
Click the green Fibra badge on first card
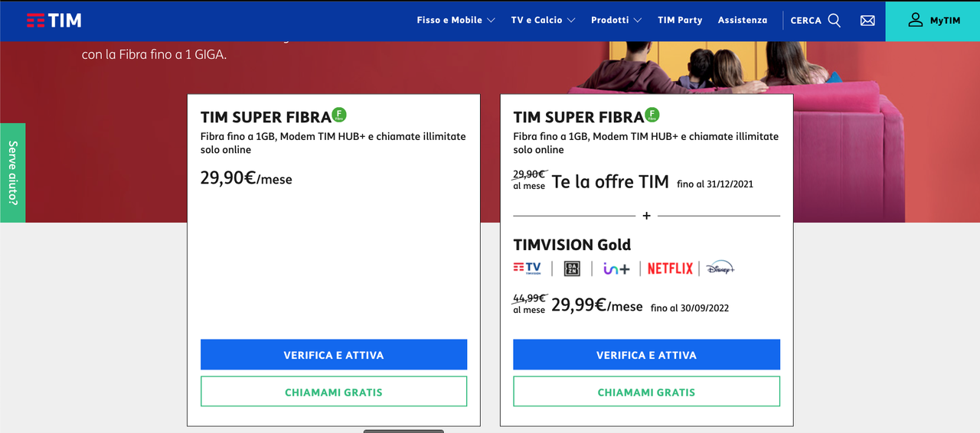tap(339, 115)
